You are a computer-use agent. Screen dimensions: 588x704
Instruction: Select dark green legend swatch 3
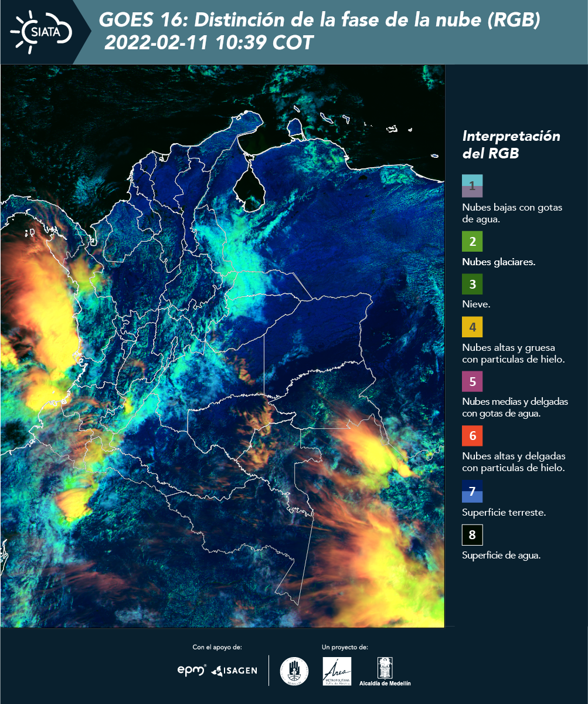(472, 285)
